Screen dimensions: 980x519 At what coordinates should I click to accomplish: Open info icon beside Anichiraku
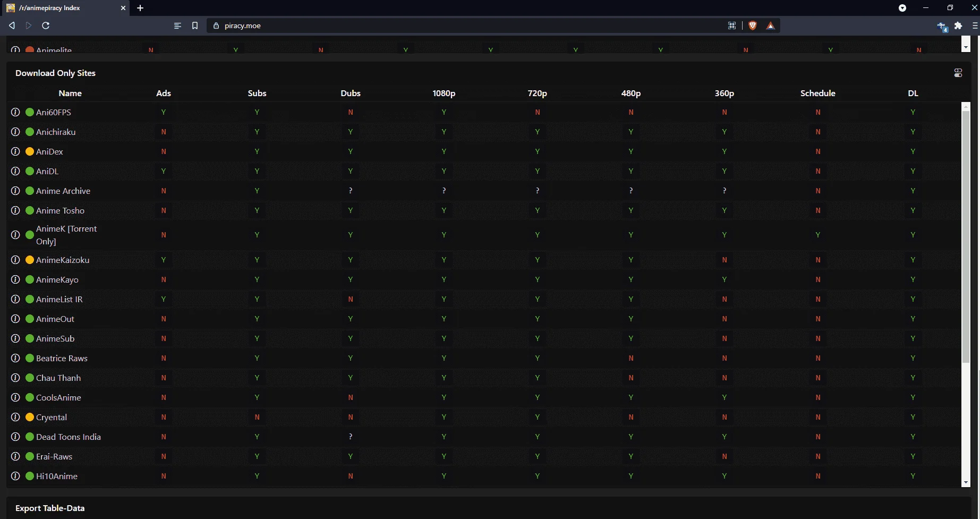point(15,132)
